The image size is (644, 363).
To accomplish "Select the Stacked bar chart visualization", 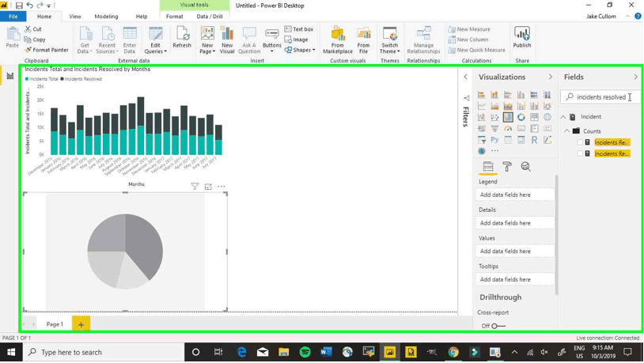I will (x=481, y=95).
